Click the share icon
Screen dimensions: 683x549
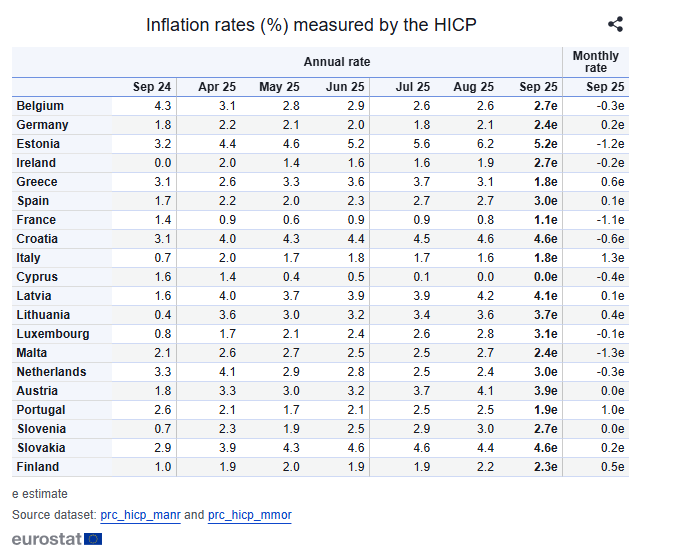pyautogui.click(x=615, y=25)
